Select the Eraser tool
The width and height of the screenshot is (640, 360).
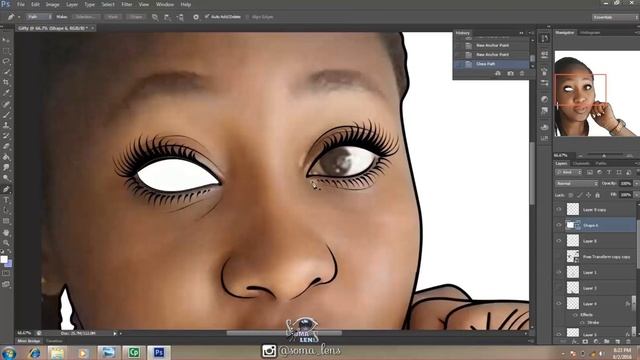coord(6,146)
